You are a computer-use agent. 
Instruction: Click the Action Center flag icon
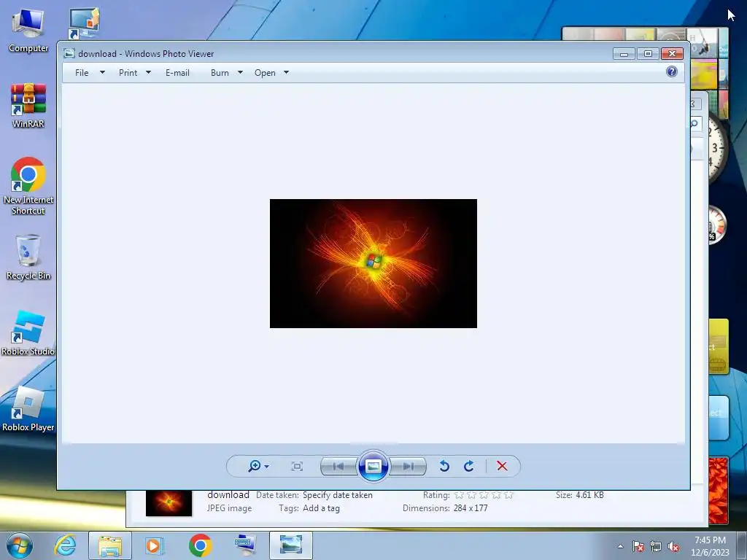click(638, 546)
